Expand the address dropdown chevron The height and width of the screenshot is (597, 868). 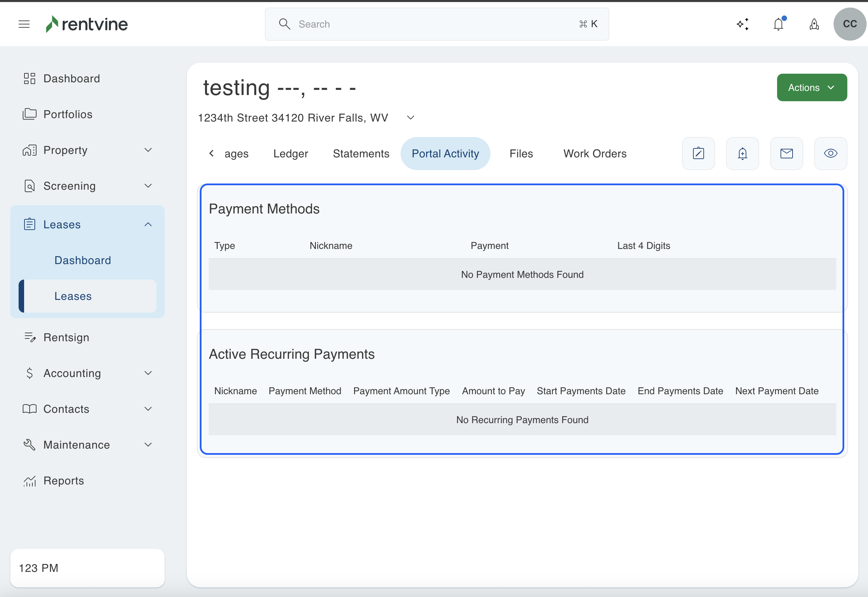(x=411, y=118)
